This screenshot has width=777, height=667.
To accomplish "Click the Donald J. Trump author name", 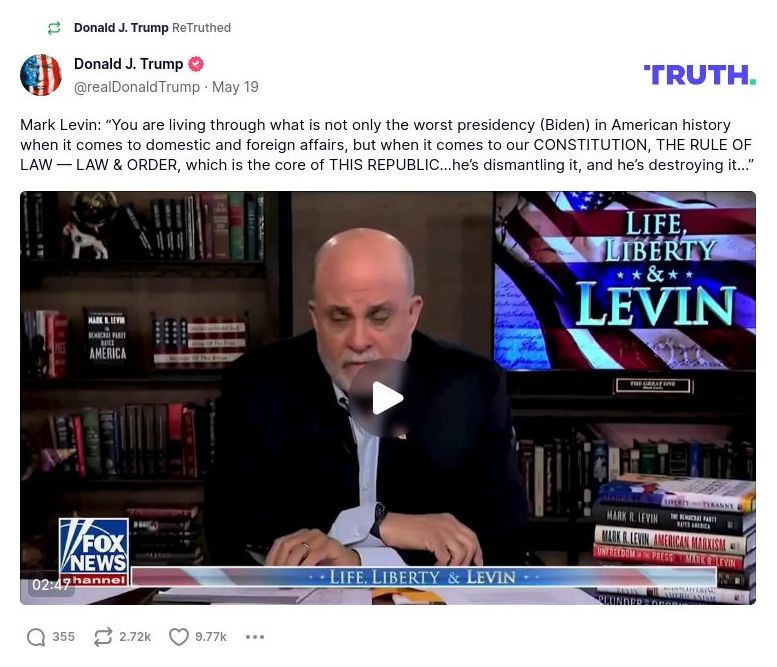I will tap(128, 64).
